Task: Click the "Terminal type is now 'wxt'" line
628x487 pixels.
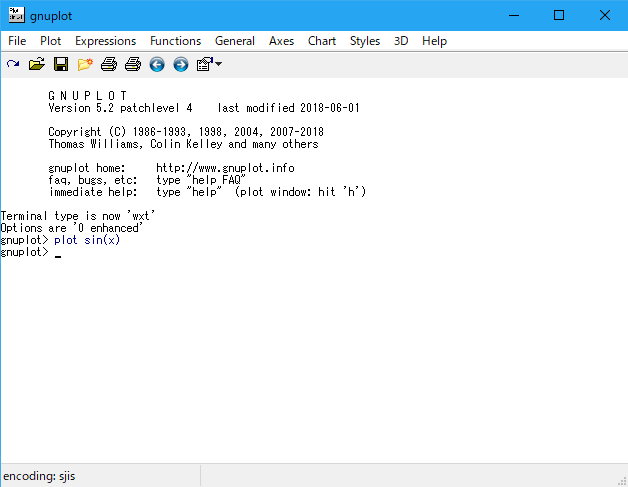Action: 78,216
